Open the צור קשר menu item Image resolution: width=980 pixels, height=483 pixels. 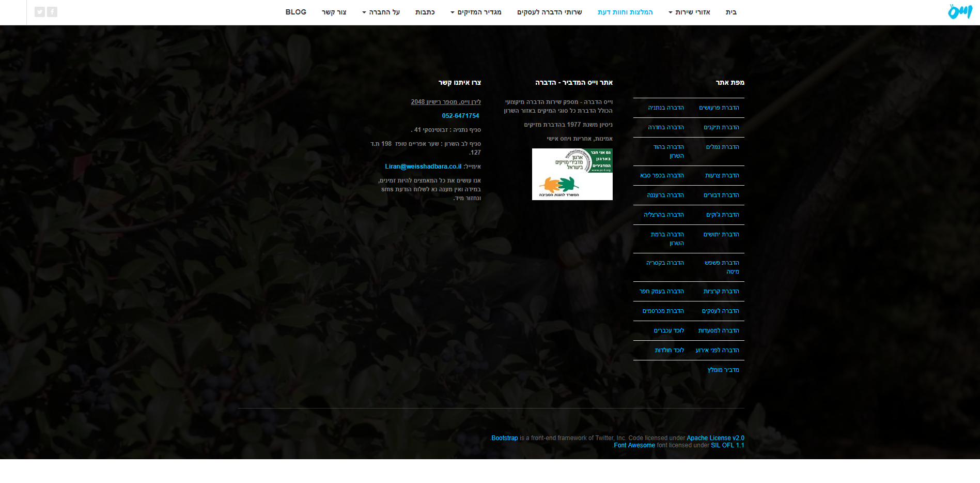point(334,12)
